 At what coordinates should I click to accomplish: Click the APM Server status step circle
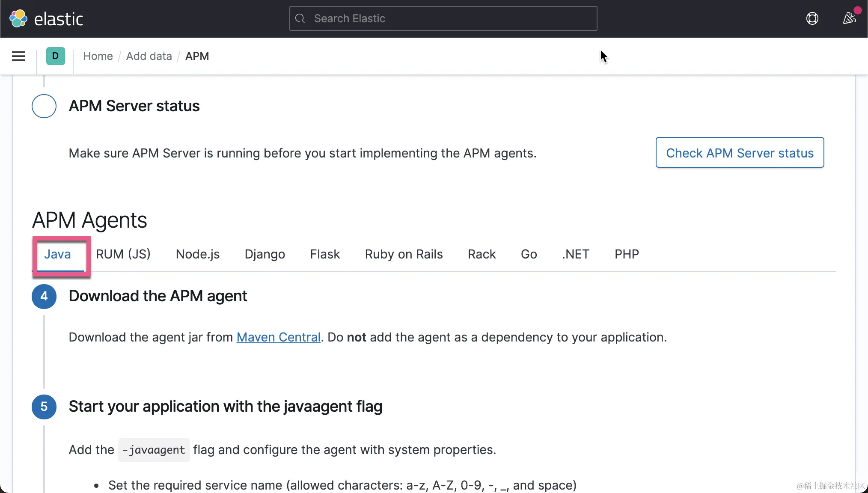point(44,106)
